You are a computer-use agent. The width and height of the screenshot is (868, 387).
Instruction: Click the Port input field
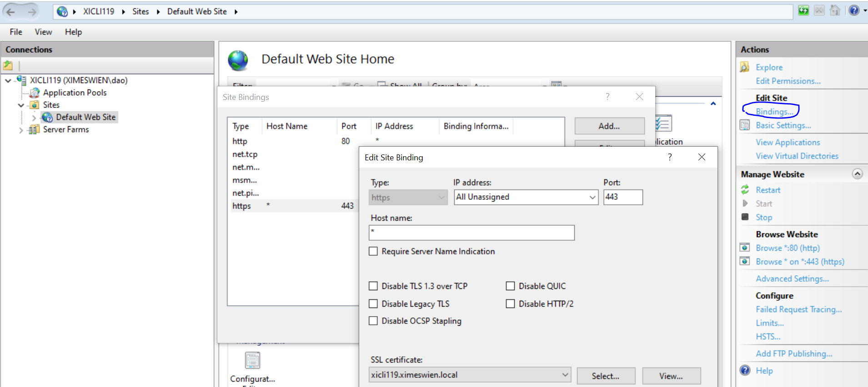click(623, 197)
